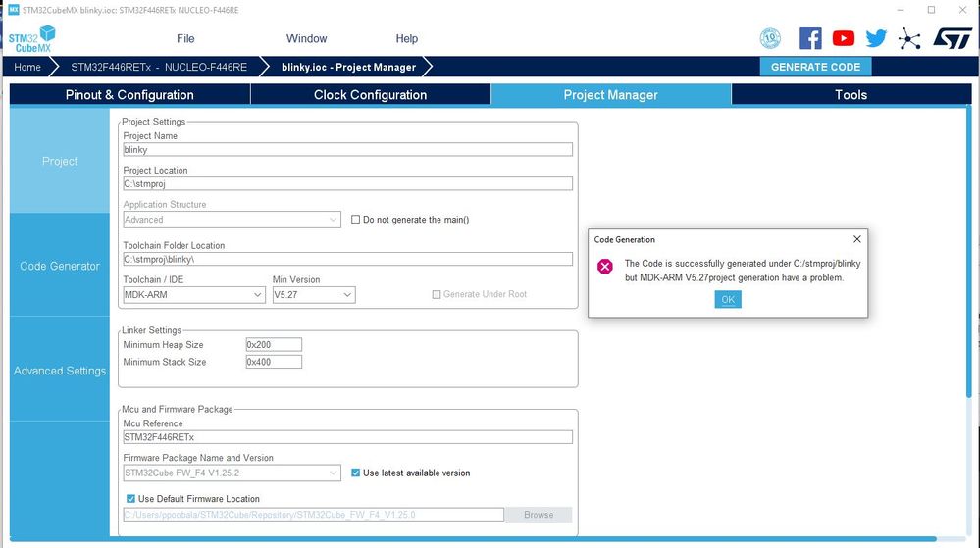Image resolution: width=980 pixels, height=548 pixels.
Task: Click the Minimum Stack Size field
Action: click(x=274, y=362)
